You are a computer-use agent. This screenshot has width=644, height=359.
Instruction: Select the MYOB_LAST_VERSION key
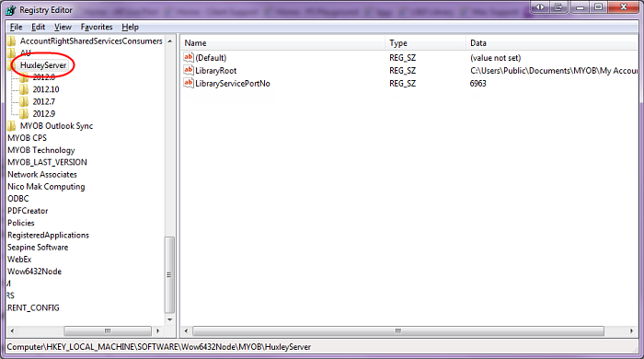tap(47, 162)
